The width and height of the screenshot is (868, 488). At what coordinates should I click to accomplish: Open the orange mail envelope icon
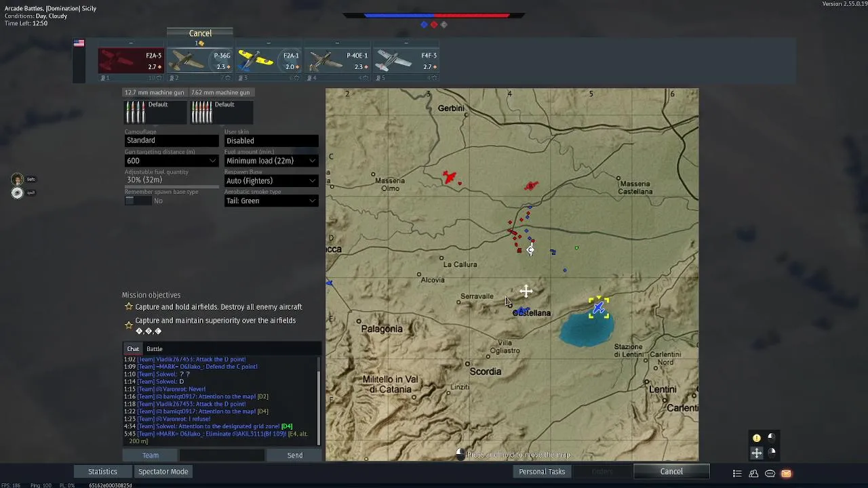coord(786,473)
